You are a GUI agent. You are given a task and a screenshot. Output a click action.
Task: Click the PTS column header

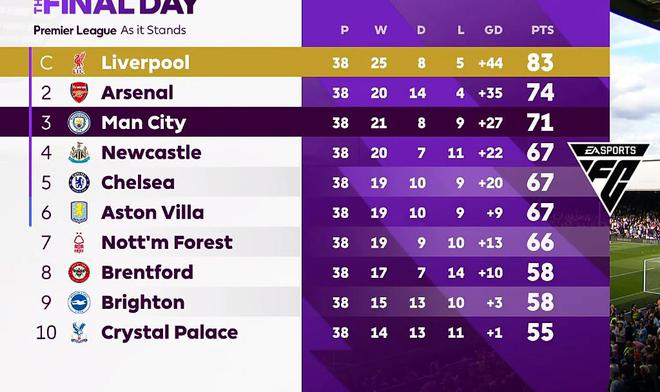(543, 30)
